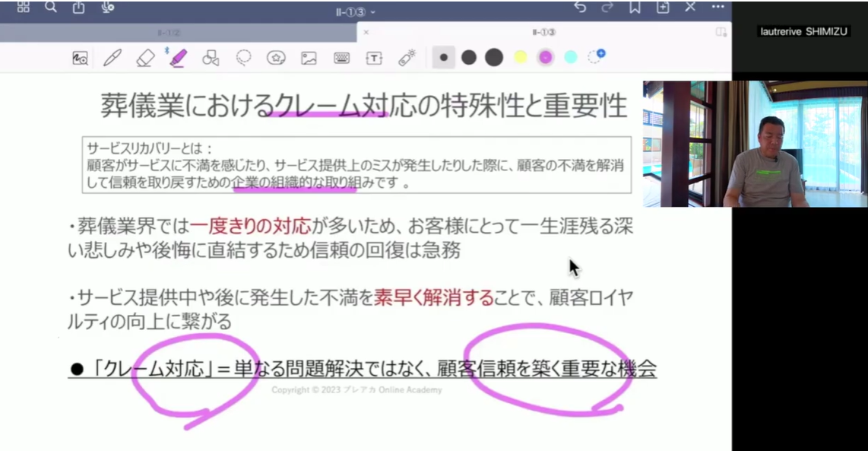
Task: Select the Image insert tool
Action: (x=309, y=58)
